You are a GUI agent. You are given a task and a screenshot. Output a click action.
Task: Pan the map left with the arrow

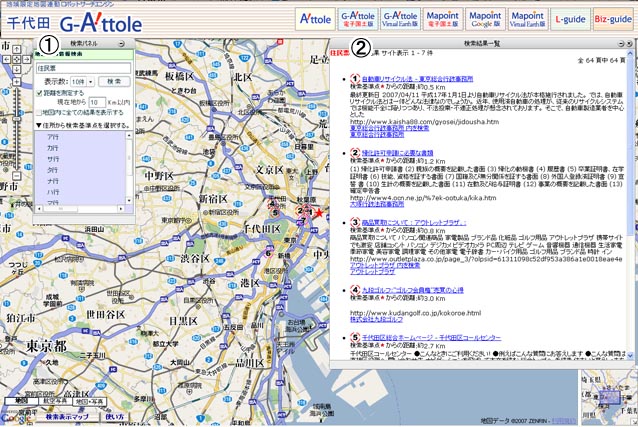[7, 60]
